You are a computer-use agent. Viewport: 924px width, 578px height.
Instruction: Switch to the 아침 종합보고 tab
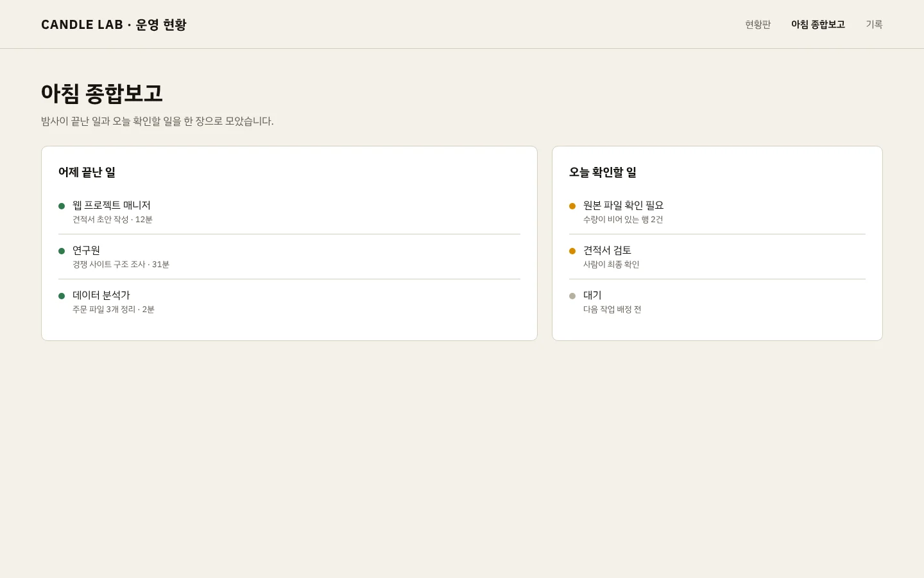[x=818, y=24]
